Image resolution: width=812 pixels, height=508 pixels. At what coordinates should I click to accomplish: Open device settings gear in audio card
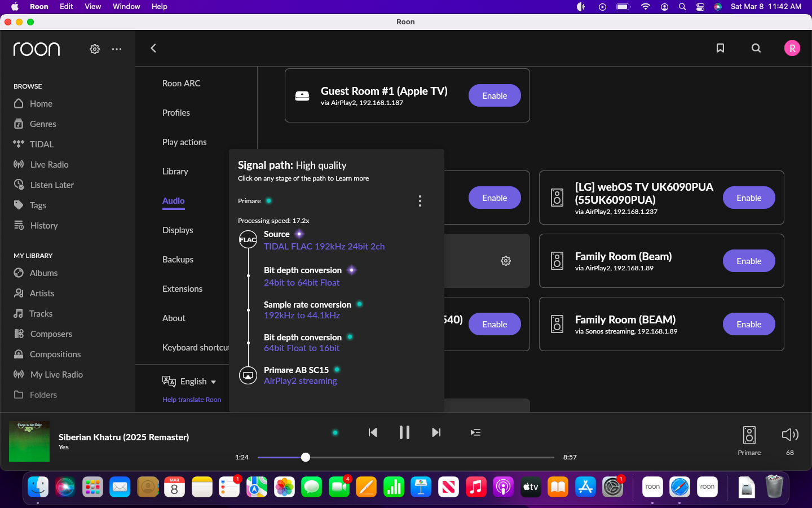coord(506,261)
